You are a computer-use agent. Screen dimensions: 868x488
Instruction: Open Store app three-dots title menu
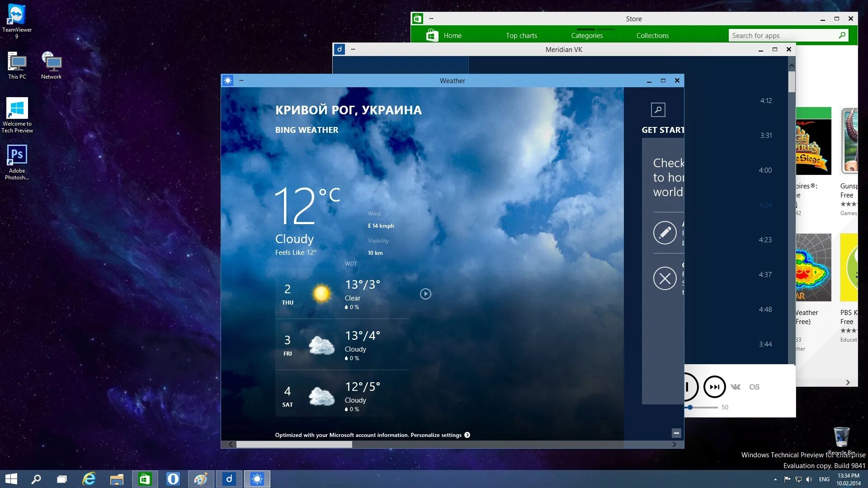tap(431, 19)
